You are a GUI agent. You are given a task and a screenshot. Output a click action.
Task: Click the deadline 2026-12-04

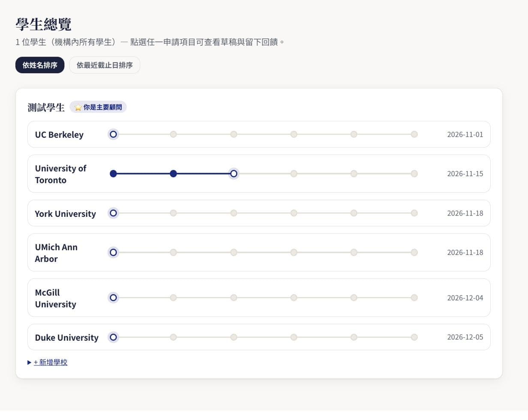click(465, 298)
